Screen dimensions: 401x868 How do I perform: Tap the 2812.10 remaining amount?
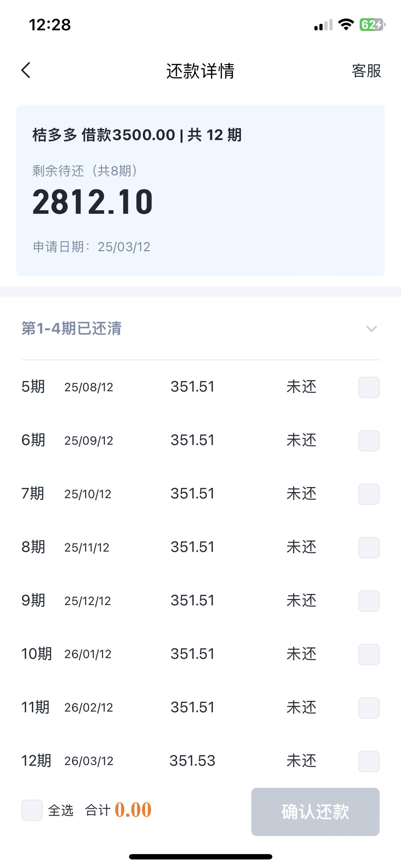93,202
